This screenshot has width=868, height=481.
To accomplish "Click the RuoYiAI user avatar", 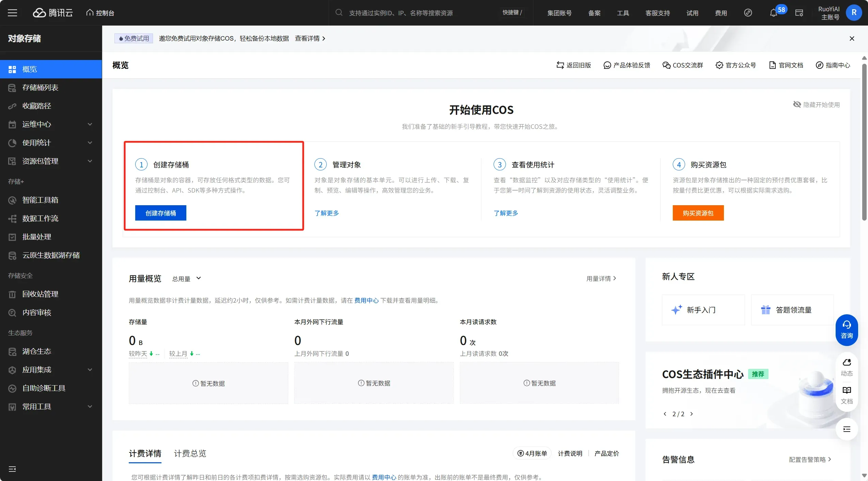I will tap(854, 13).
